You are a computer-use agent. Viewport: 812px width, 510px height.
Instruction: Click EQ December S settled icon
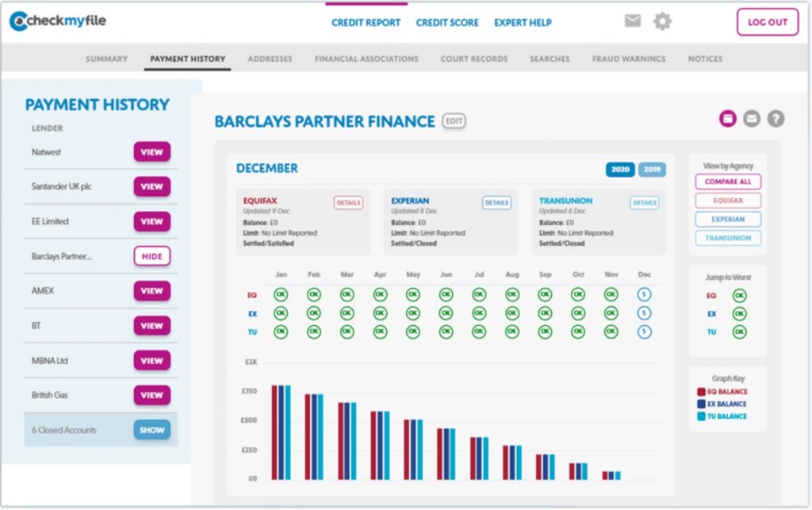644,294
